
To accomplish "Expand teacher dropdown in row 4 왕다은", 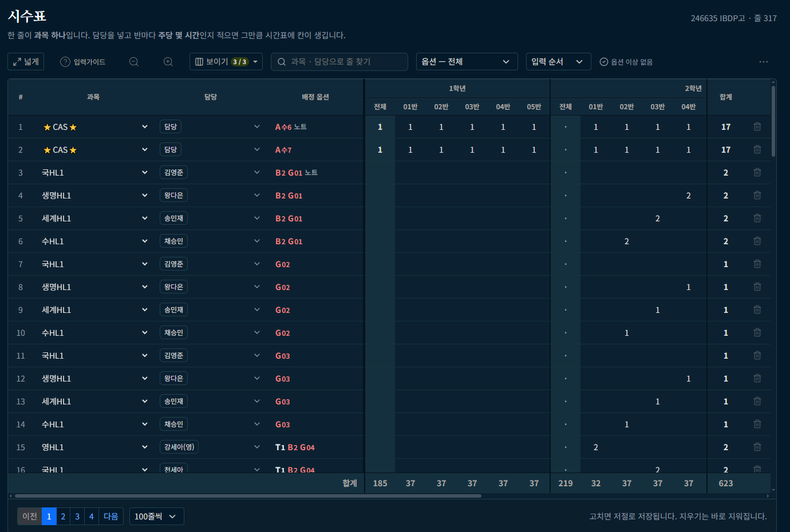I will click(257, 196).
